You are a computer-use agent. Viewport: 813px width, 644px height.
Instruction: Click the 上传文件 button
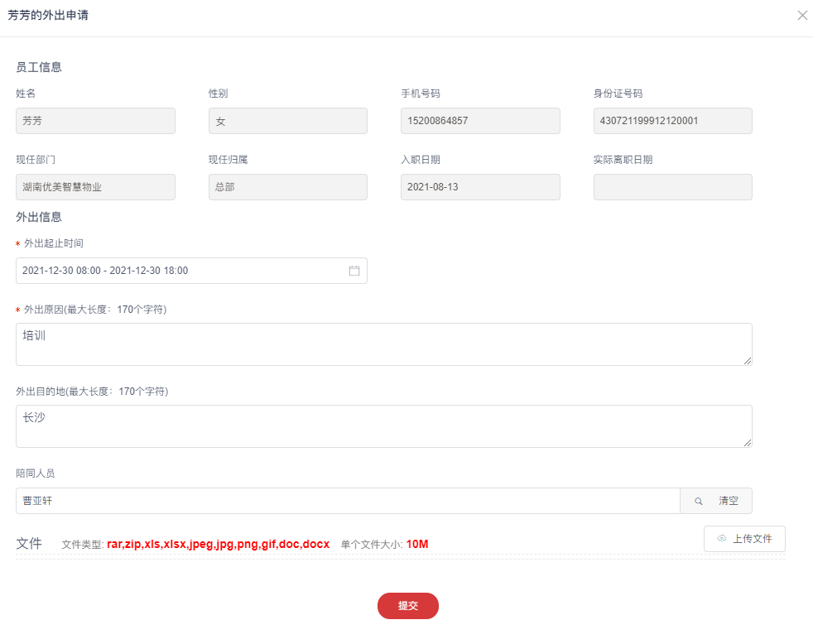pos(744,539)
